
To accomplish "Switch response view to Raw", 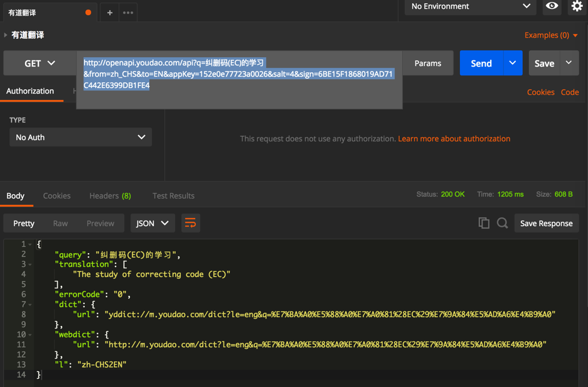I will (60, 224).
